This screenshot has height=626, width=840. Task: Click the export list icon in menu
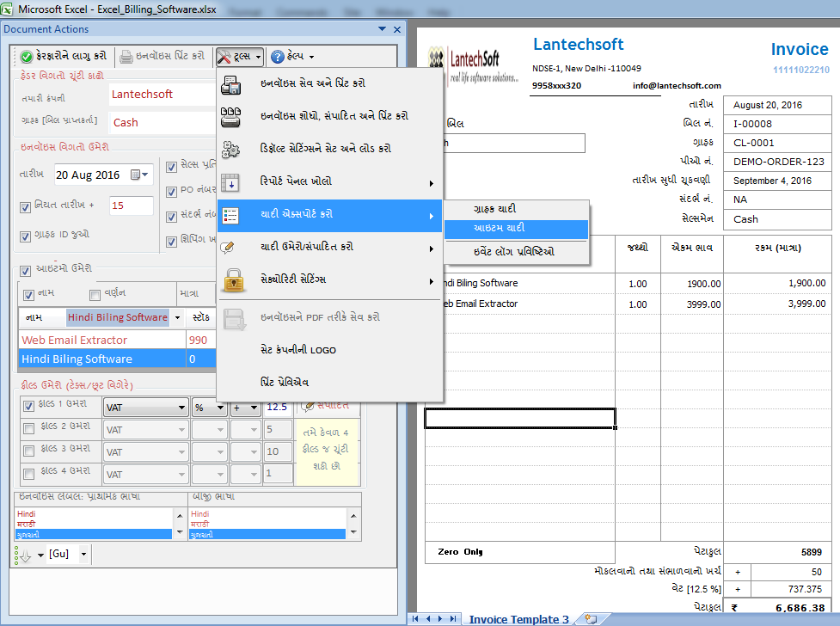tap(231, 216)
